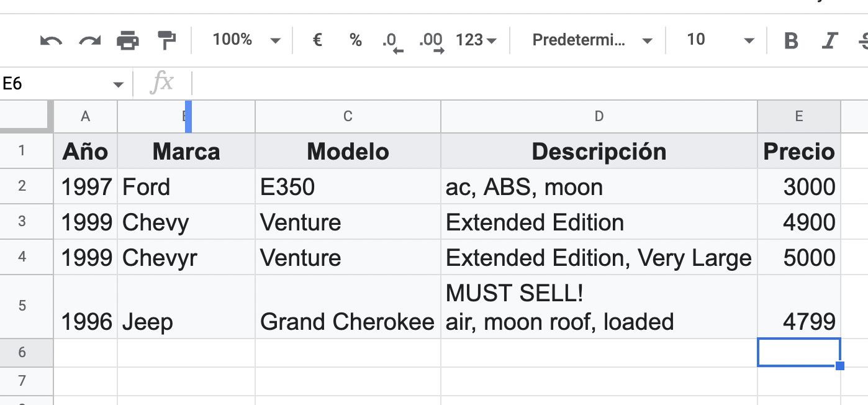Increase decimal places button
This screenshot has width=868, height=405.
coord(432,42)
